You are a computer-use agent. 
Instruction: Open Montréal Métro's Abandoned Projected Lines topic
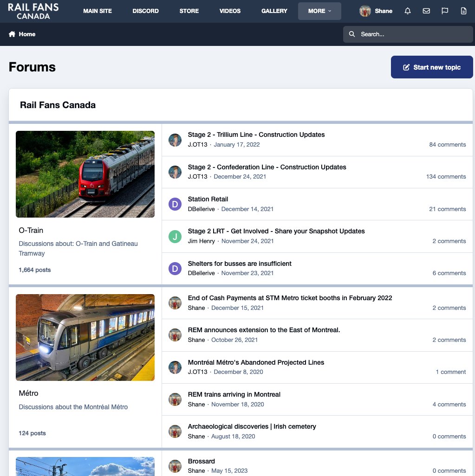pyautogui.click(x=256, y=362)
